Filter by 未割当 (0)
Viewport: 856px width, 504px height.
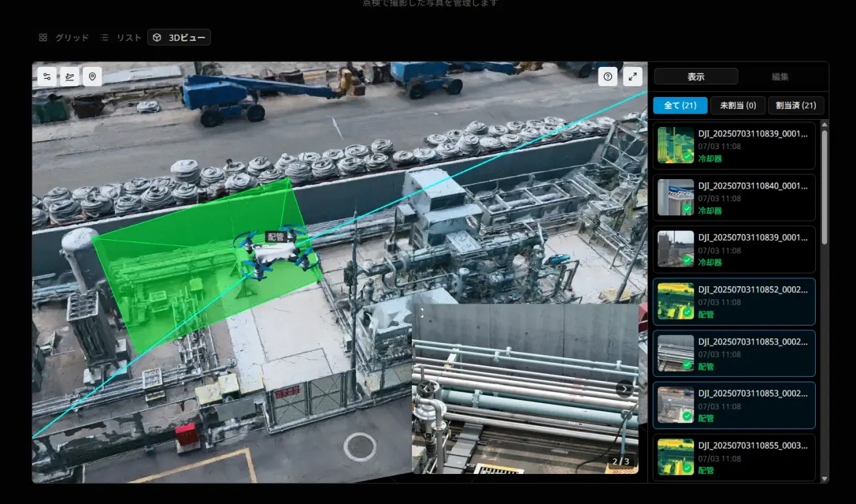tap(738, 106)
